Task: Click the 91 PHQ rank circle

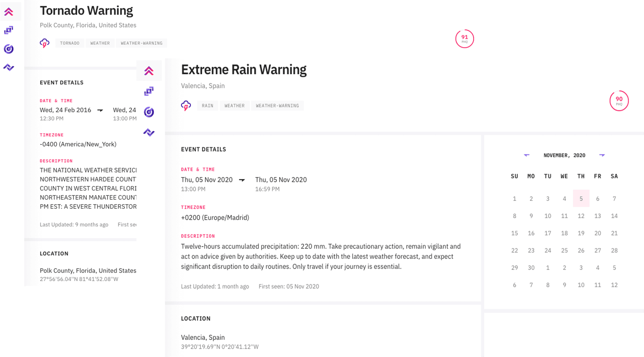Action: click(465, 39)
